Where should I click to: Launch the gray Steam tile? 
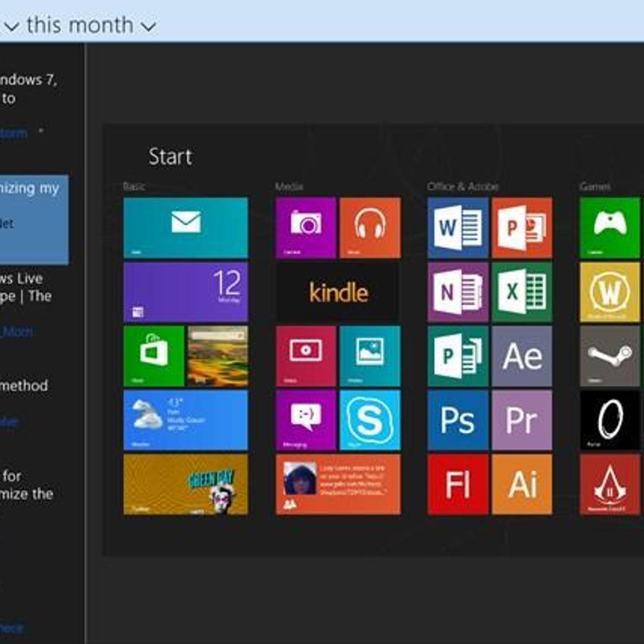click(610, 356)
